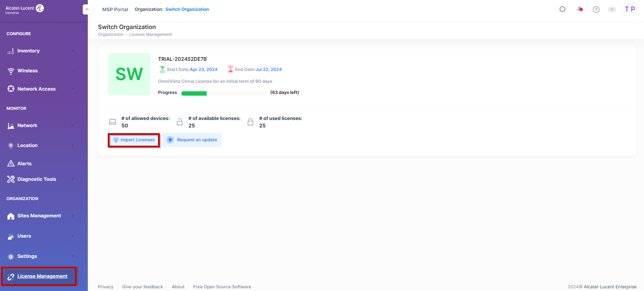Expand the Location menu chevron
The image size is (644, 291).
pyautogui.click(x=73, y=145)
